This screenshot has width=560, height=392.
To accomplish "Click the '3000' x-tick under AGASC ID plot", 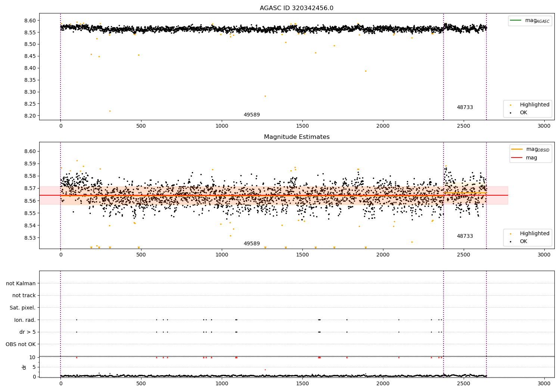I will tap(544, 126).
